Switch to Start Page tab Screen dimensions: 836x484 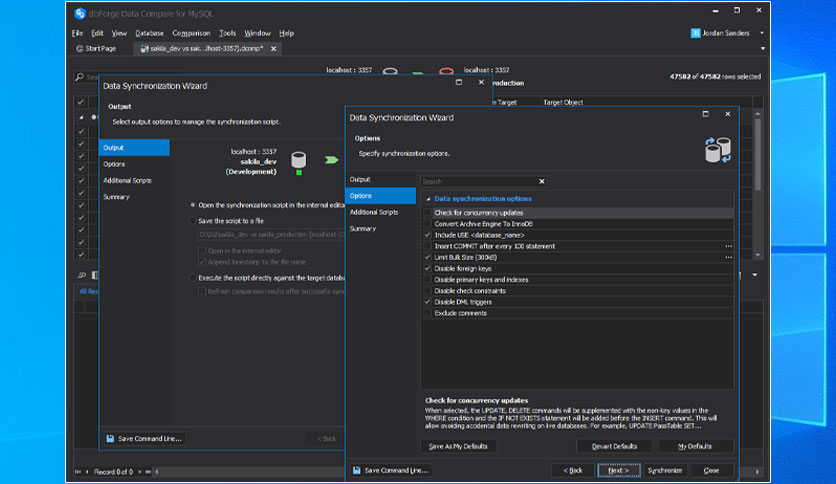[97, 49]
